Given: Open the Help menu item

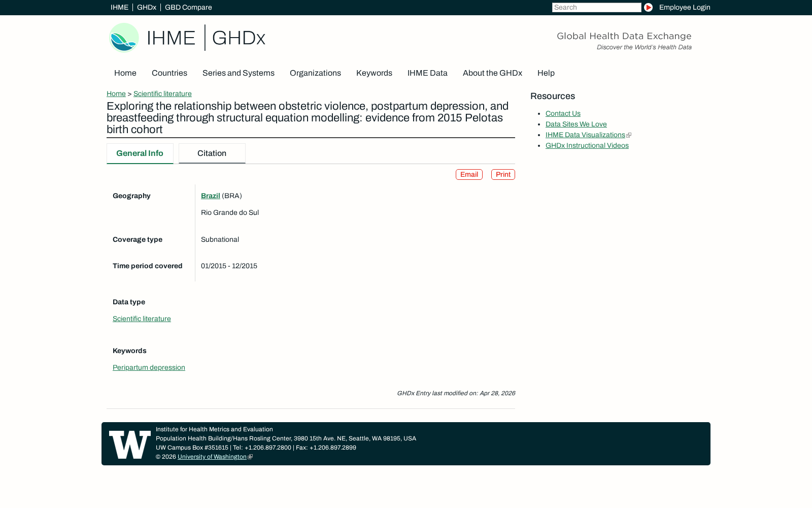Looking at the screenshot, I should (x=546, y=73).
